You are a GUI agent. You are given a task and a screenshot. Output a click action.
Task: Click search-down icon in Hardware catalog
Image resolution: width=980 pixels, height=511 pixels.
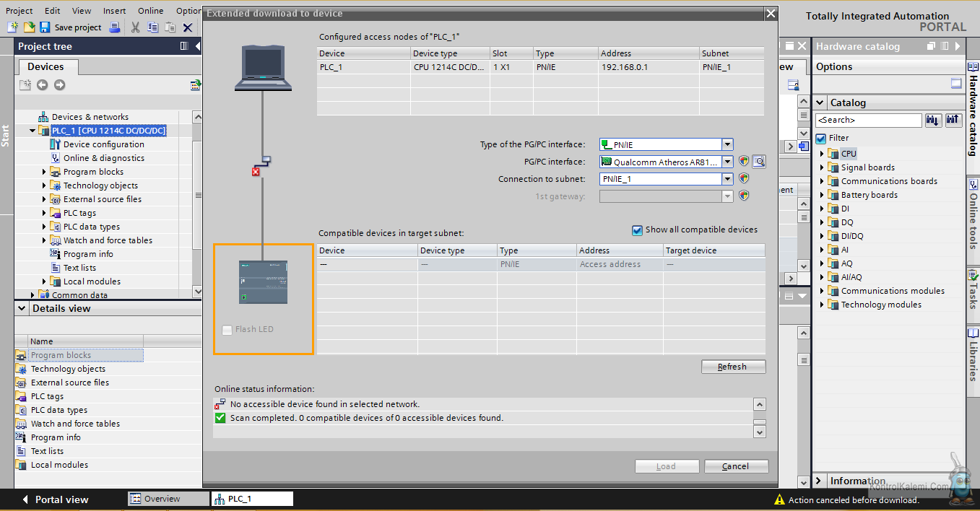(934, 120)
